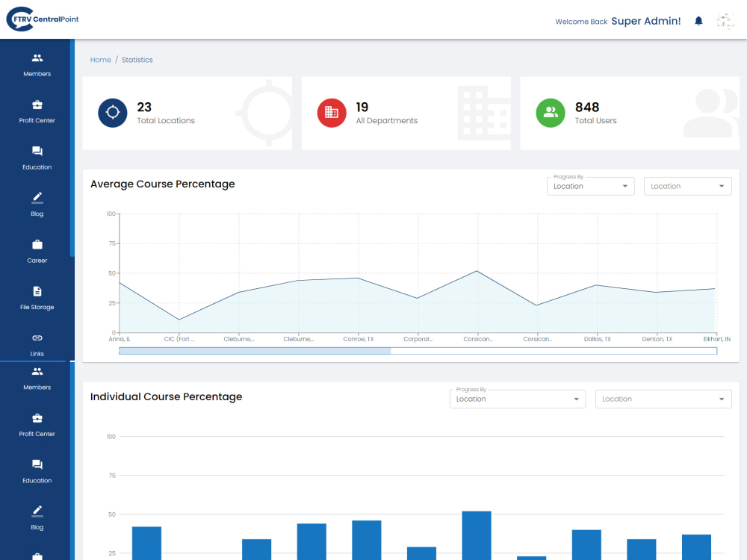Open the Links chain icon
The image size is (747, 560).
(37, 338)
